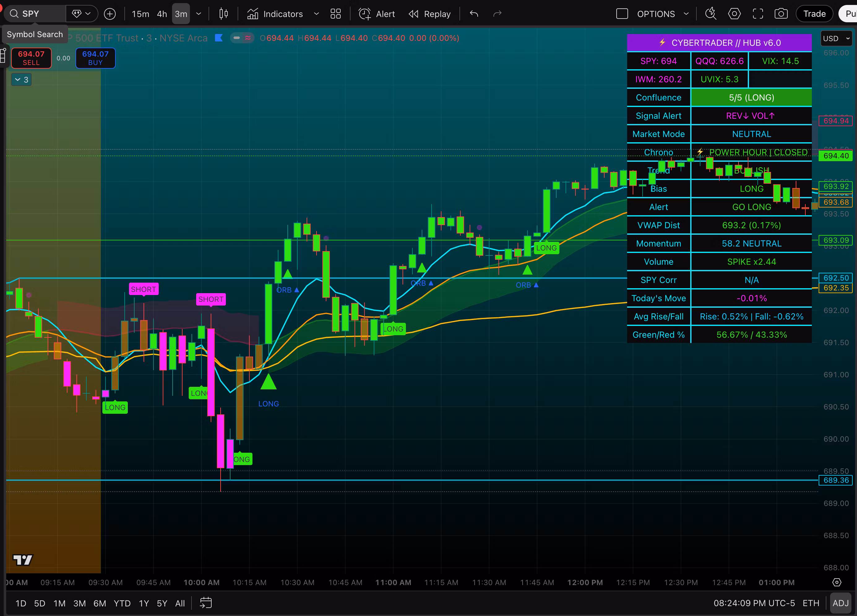Toggle the red wavy indicator in status pill
The image size is (857, 616).
pos(248,38)
